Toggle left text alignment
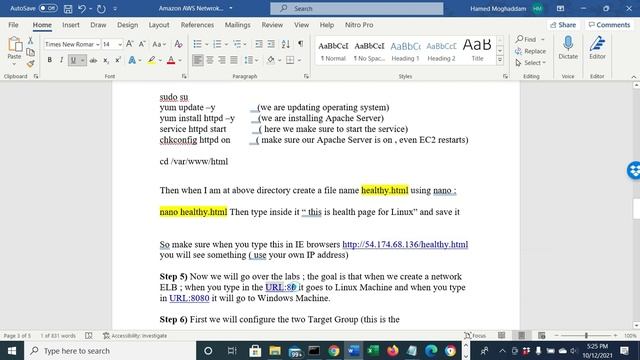Image resolution: width=640 pixels, height=360 pixels. [198, 60]
